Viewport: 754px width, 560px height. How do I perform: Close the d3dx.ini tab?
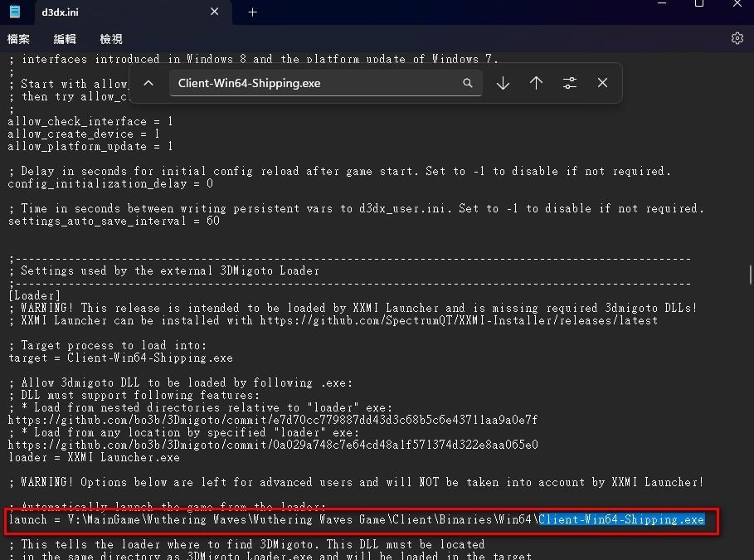point(215,12)
